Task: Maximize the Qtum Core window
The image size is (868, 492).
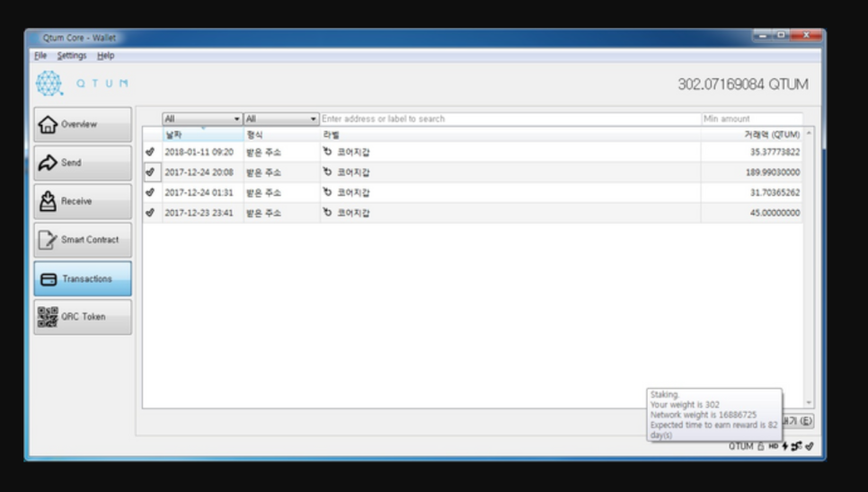Action: (x=781, y=35)
